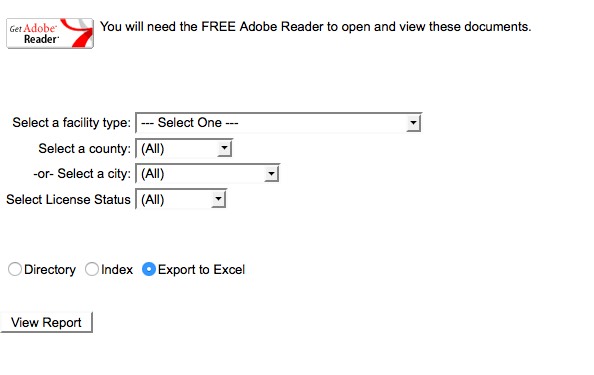Click the View Report button
The image size is (594, 375).
[46, 322]
